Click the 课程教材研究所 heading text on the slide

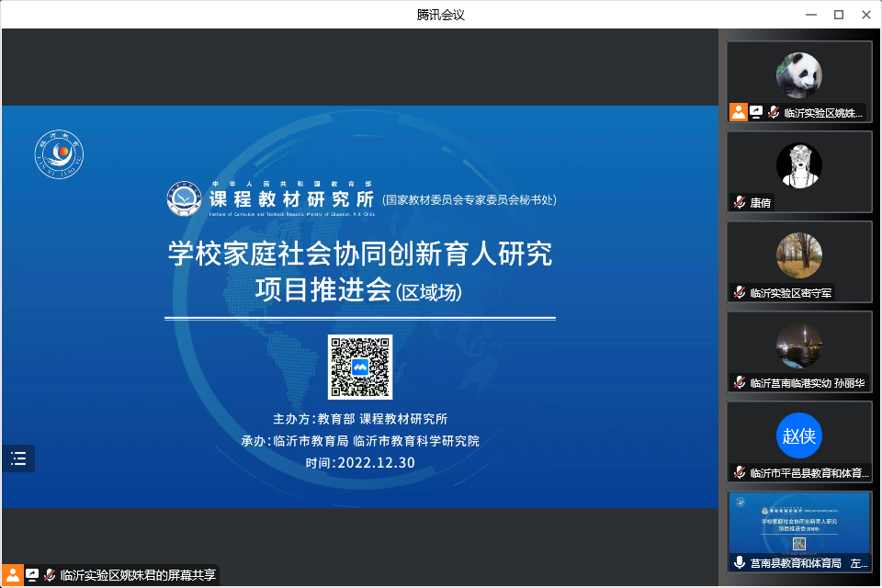coord(291,199)
